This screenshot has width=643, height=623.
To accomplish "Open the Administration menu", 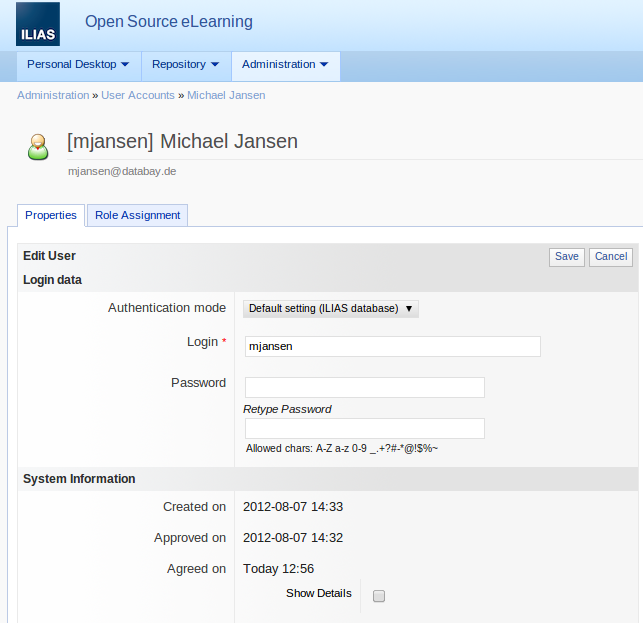I will coord(285,65).
